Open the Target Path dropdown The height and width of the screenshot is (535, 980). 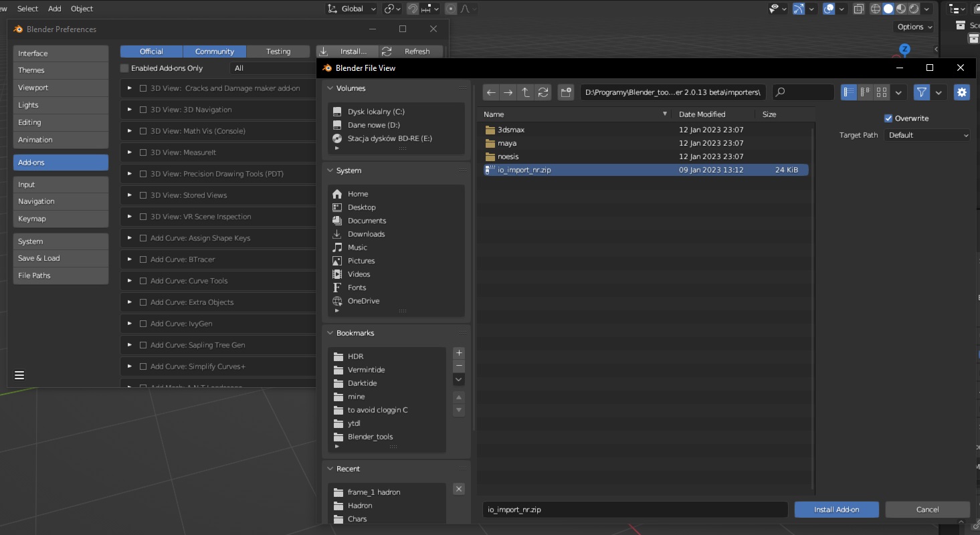coord(926,135)
